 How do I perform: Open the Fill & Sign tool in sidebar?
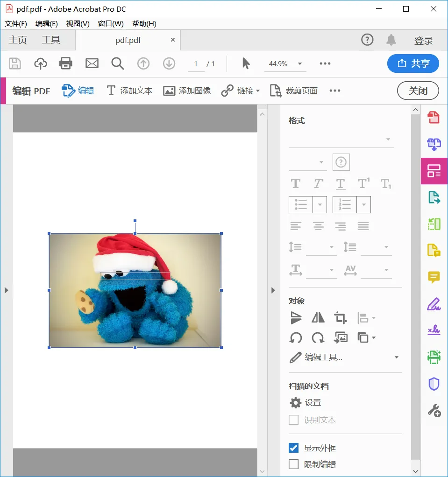point(434,304)
